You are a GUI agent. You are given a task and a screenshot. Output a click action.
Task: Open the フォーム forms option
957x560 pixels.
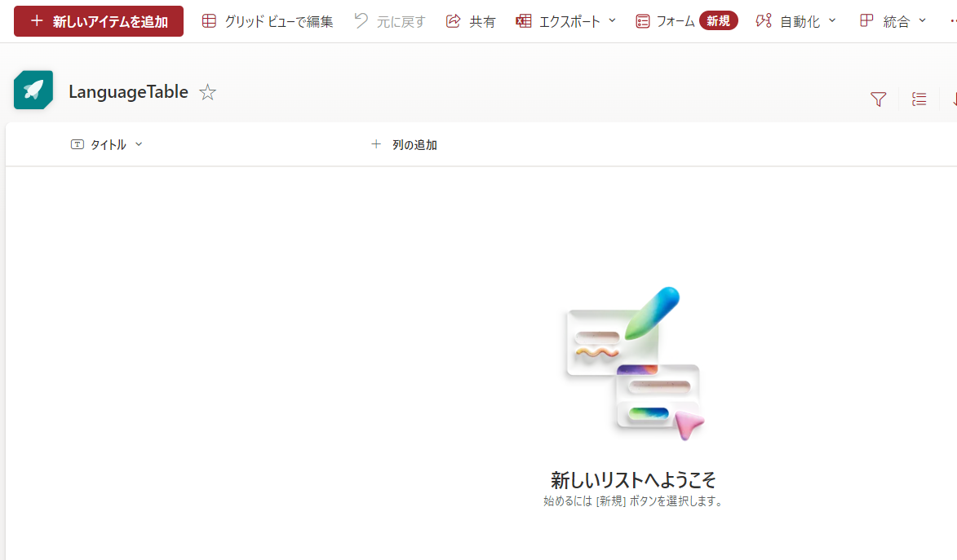click(665, 21)
